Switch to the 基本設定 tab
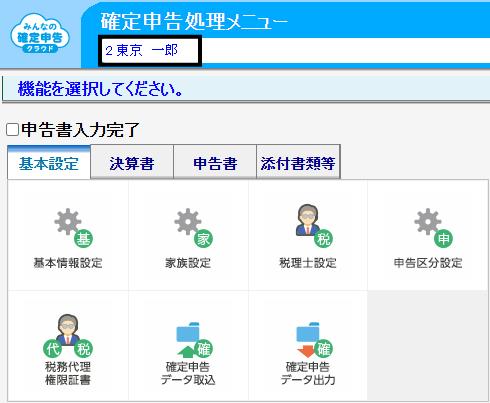The width and height of the screenshot is (490, 403). [49, 163]
